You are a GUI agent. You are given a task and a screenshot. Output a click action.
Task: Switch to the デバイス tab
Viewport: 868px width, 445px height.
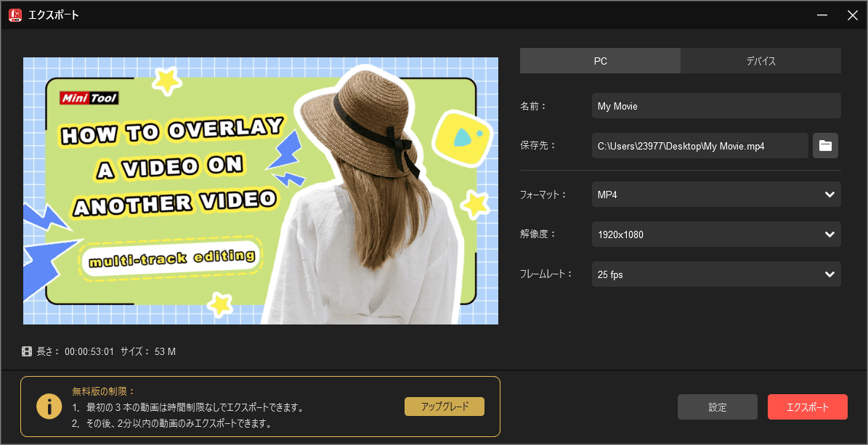(760, 61)
